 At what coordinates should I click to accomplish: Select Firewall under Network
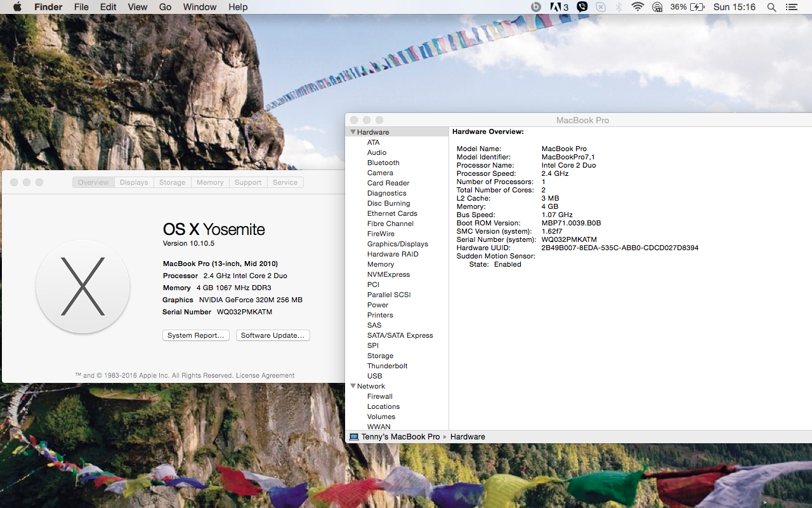click(x=379, y=396)
